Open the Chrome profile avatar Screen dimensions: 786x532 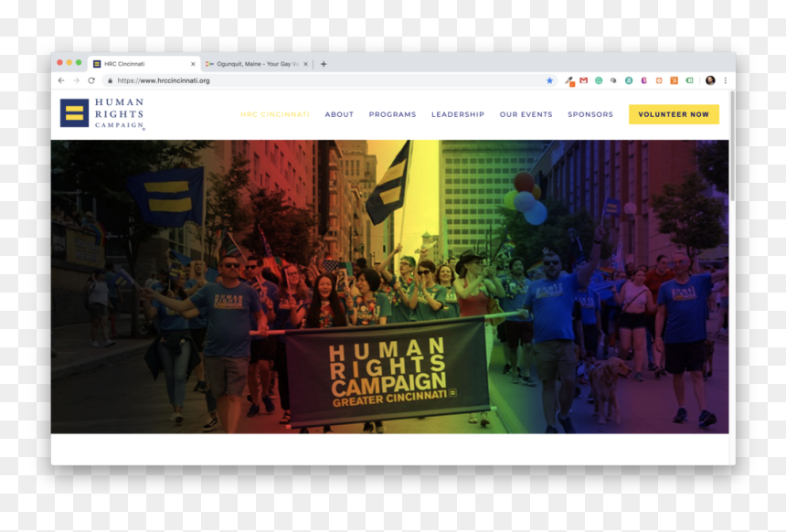pos(710,80)
